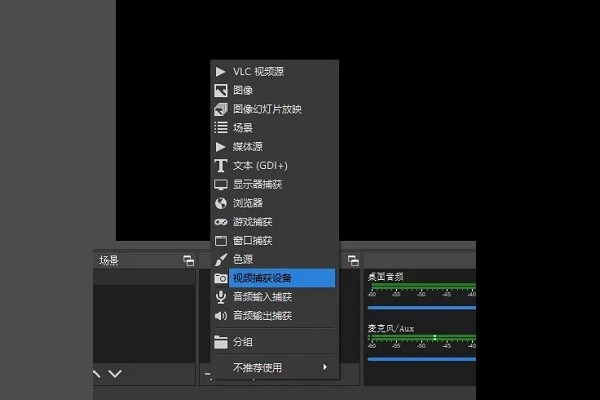Click the 图像幻灯片放映 slideshow icon

click(221, 109)
